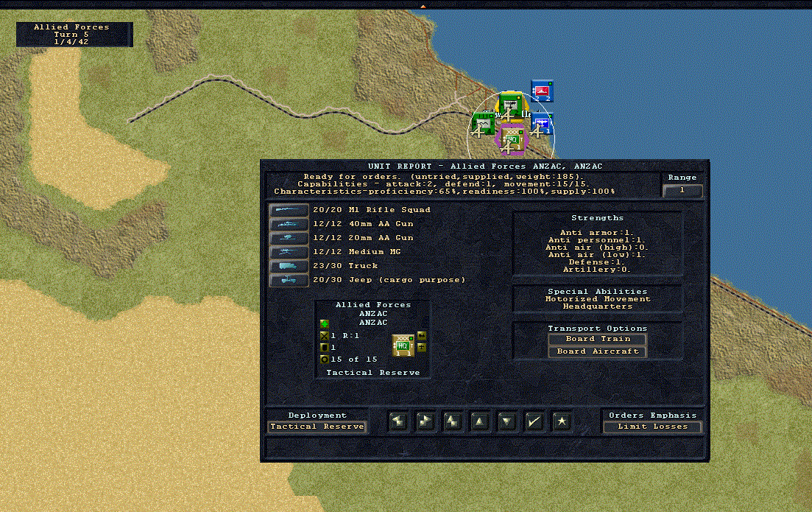Click the '12/12 Medium MG' text

point(357,252)
